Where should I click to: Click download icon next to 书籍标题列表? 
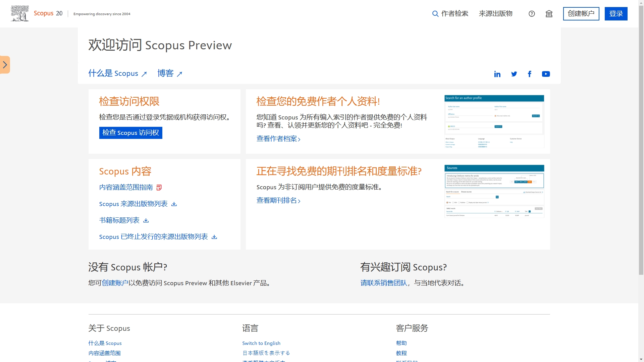146,220
